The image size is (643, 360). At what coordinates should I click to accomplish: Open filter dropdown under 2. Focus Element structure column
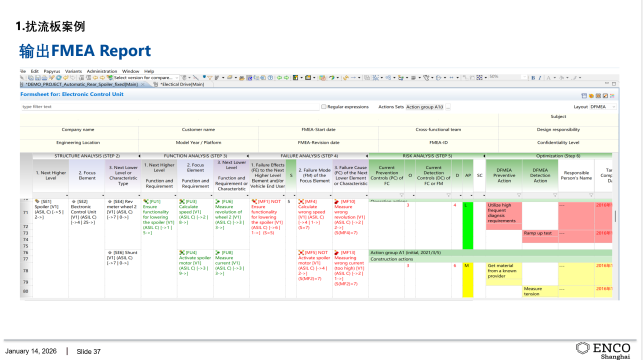[x=103, y=195]
